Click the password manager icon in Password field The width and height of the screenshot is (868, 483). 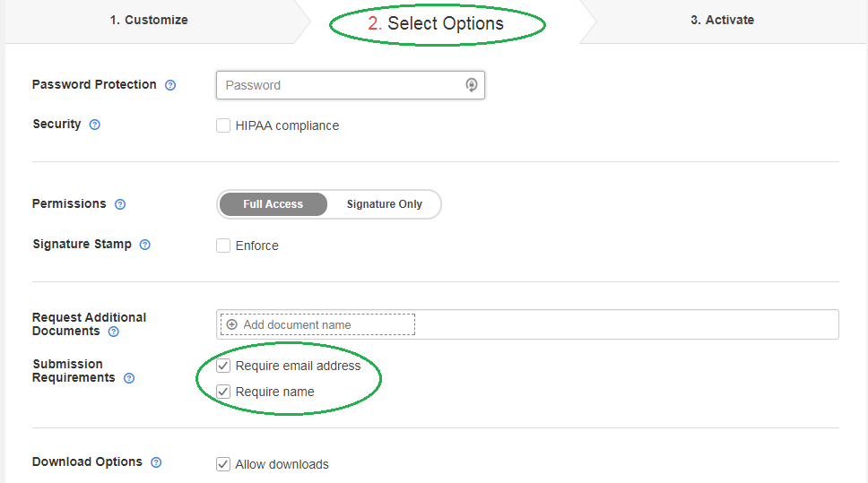(x=471, y=84)
